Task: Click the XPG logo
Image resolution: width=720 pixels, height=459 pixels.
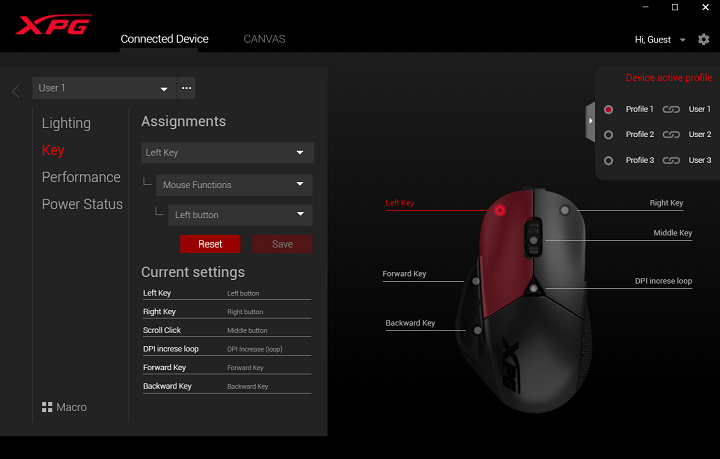Action: (x=54, y=25)
